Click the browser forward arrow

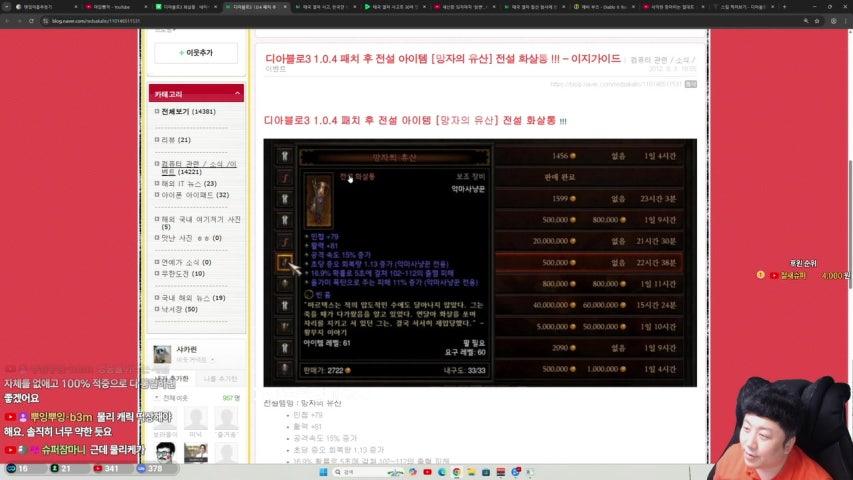point(19,21)
